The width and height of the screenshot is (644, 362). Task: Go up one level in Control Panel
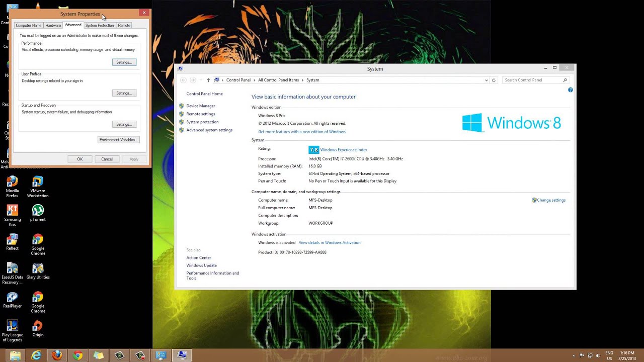coord(208,80)
